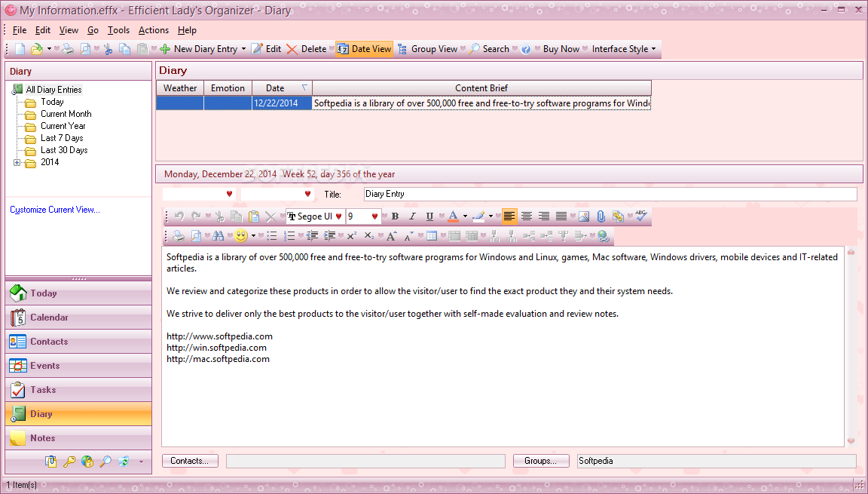
Task: Click the Increase Indent icon
Action: (x=329, y=236)
